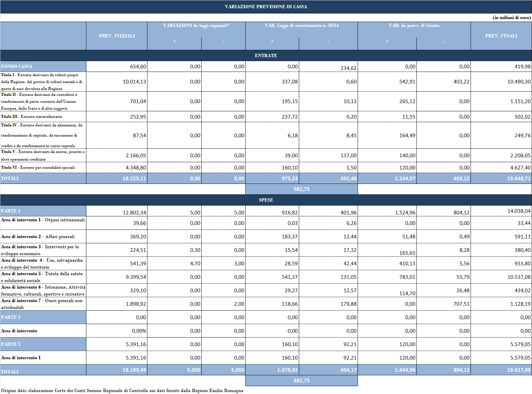Click the VARIAZIONE PREVISIONE DI CASSA title
Image resolution: width=532 pixels, height=394 pixels.
266,7
